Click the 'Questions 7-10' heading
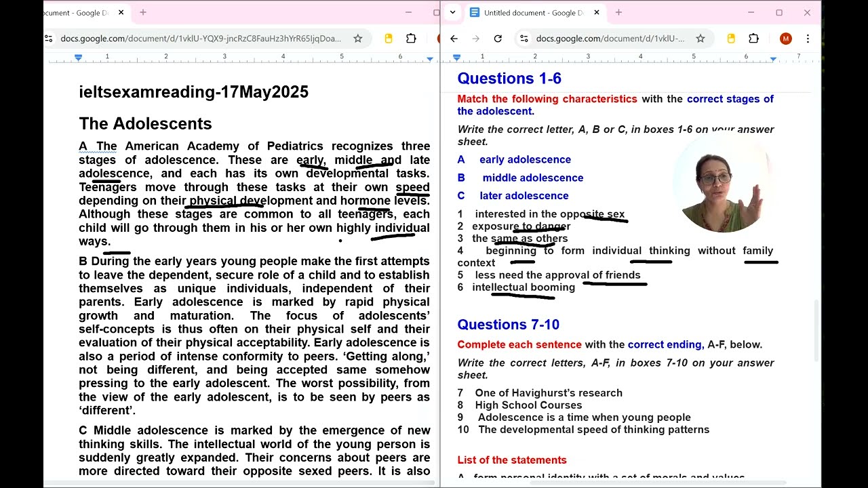The image size is (868, 488). pos(508,325)
